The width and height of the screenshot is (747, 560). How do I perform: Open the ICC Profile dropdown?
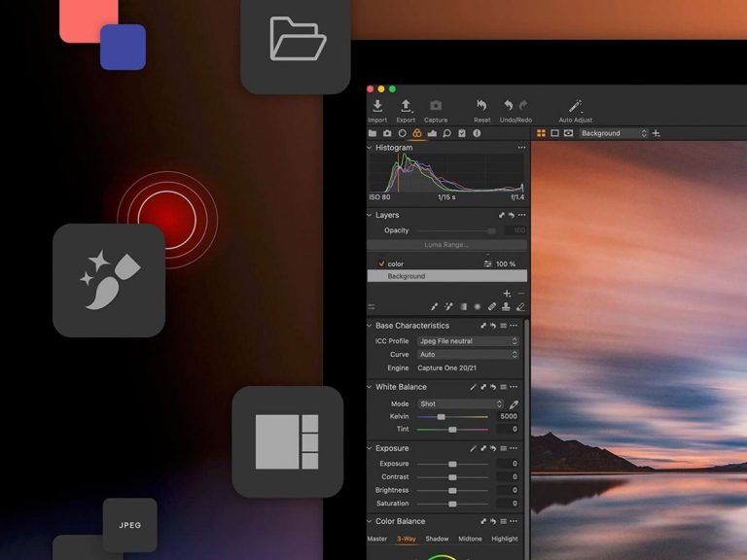point(468,341)
